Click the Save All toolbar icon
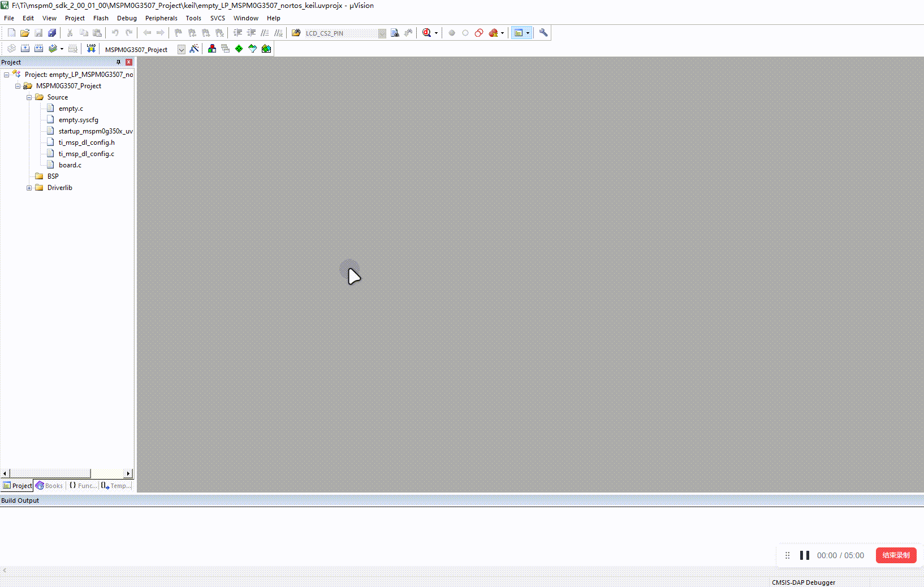Screen dimensions: 924x587 pos(52,33)
